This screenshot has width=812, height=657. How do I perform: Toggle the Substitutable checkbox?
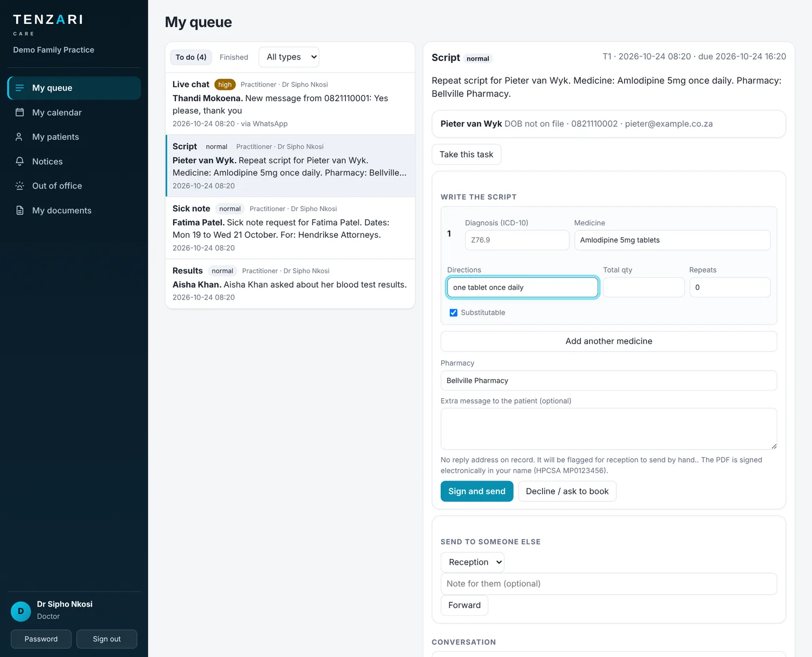[x=454, y=313]
